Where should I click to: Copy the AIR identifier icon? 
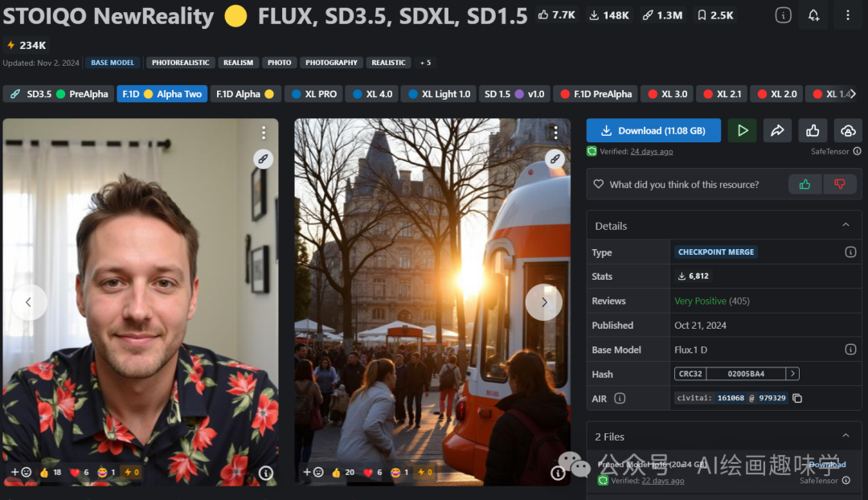(797, 398)
